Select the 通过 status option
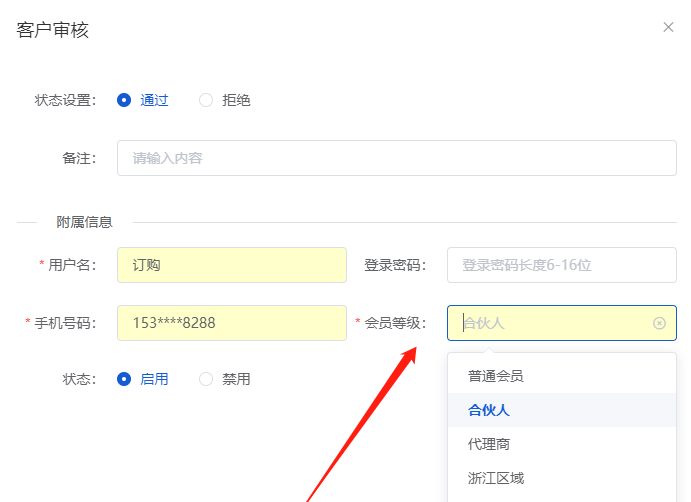 (124, 100)
